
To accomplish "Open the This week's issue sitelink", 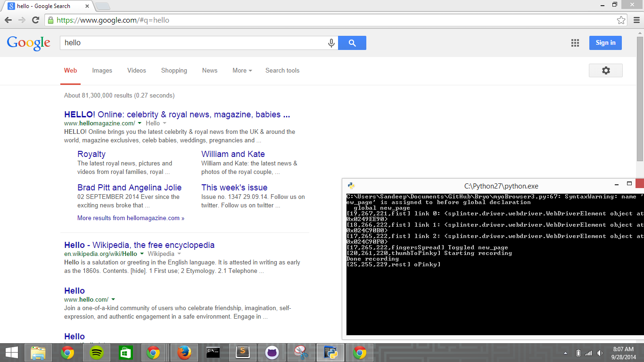I will (x=234, y=188).
